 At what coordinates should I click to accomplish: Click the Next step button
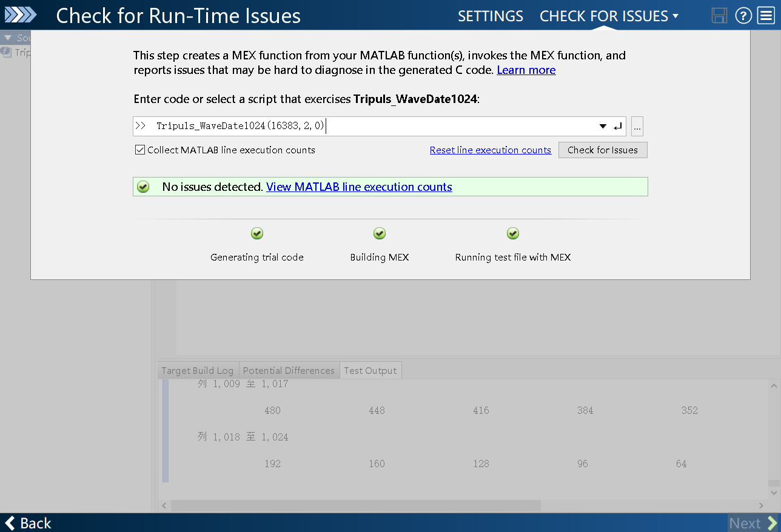(753, 523)
